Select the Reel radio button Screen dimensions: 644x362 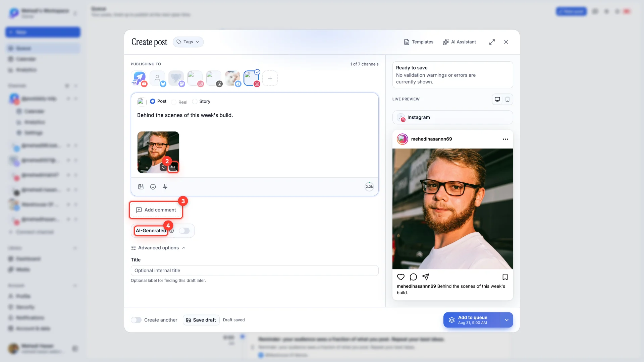pos(174,102)
